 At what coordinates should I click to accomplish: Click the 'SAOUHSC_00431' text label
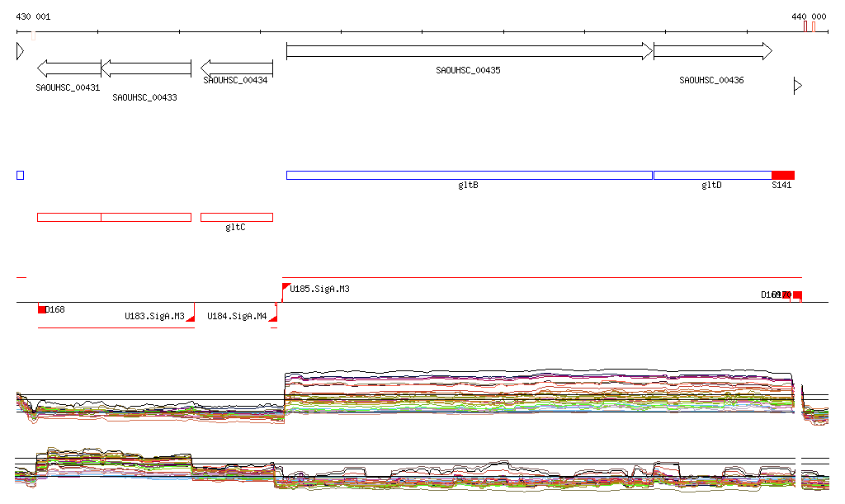(x=68, y=87)
